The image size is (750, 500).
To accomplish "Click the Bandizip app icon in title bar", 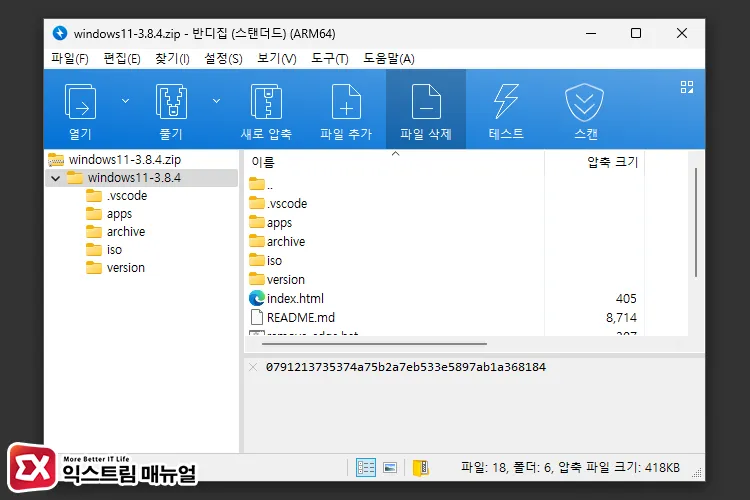I will 60,33.
